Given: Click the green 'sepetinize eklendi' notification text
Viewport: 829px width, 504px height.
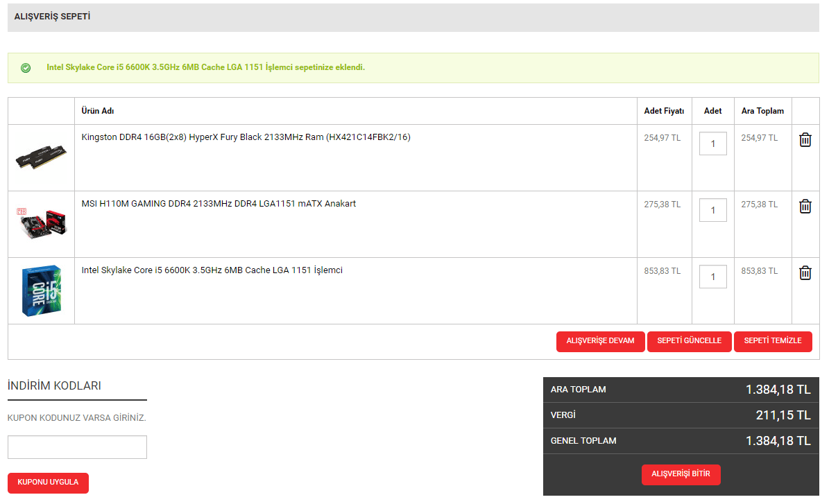Looking at the screenshot, I should pos(205,67).
